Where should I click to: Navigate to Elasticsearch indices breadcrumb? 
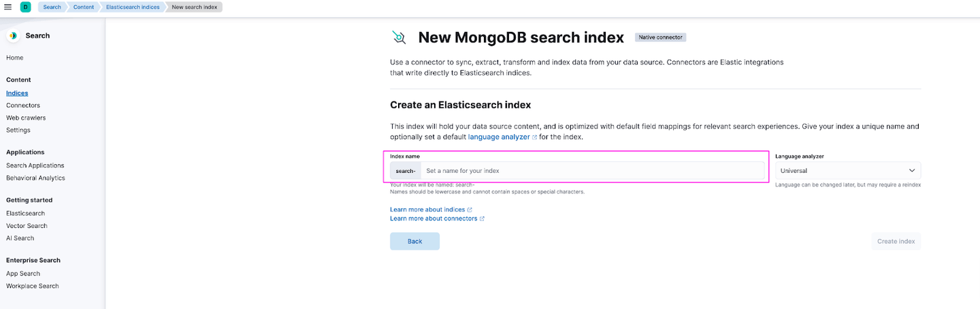[x=133, y=7]
